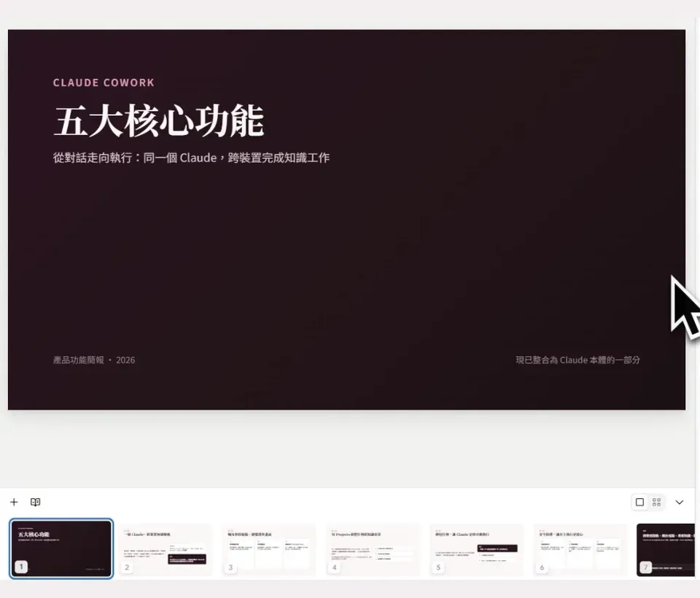Viewport: 700px width, 598px height.
Task: Select slide 1 thumbnail
Action: (x=61, y=549)
